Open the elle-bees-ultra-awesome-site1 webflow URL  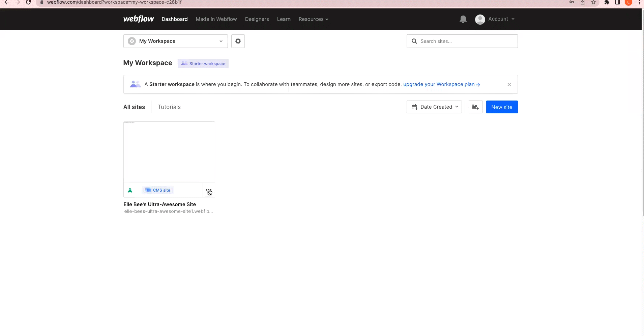pos(169,212)
